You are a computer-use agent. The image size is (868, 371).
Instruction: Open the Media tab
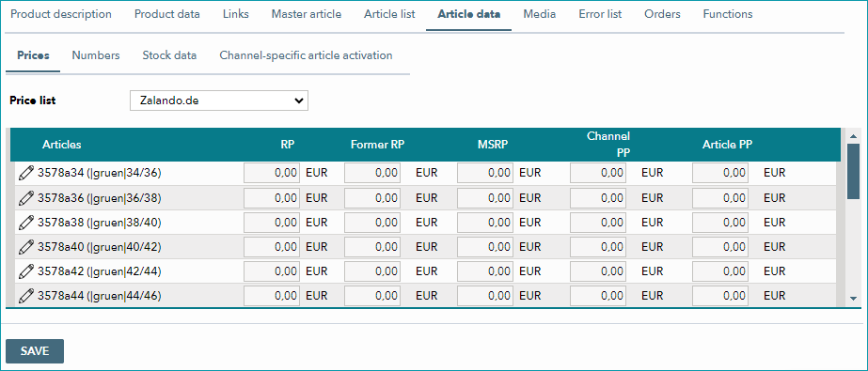point(539,14)
